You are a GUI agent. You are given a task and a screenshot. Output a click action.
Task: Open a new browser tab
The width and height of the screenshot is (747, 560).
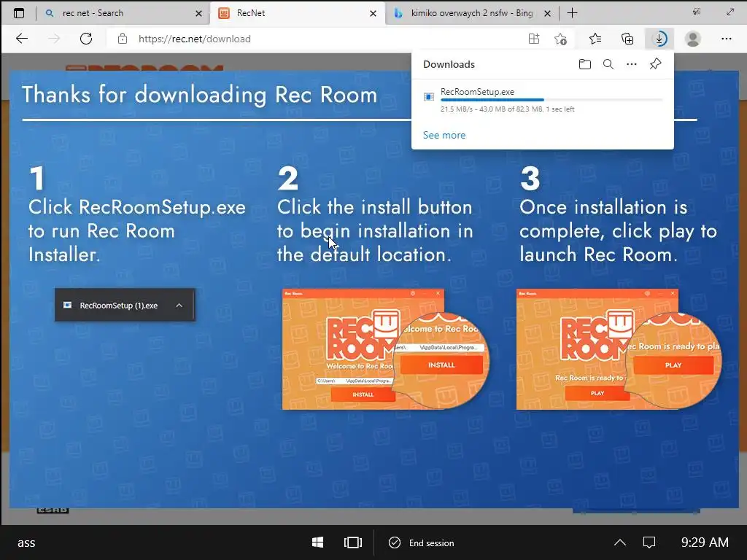(x=572, y=13)
